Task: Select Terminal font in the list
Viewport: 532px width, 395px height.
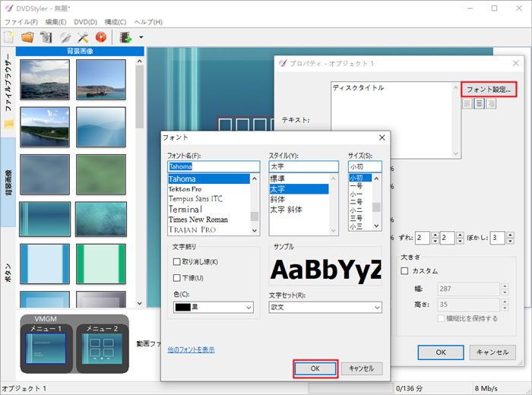Action: click(x=209, y=209)
